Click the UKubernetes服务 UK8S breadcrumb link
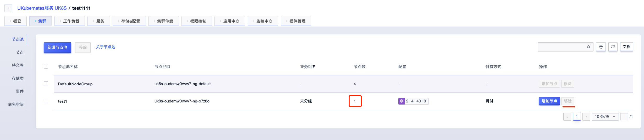 42,8
